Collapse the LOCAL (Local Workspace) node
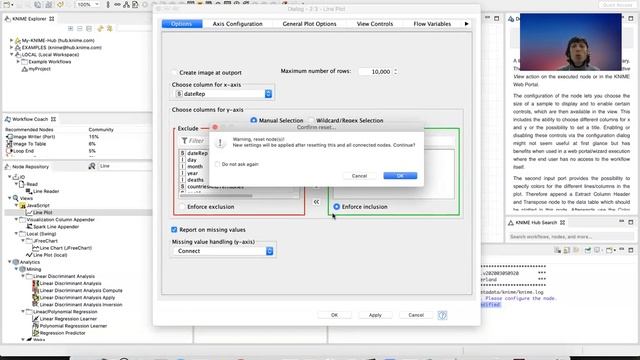Image resolution: width=640 pixels, height=360 pixels. click(11, 54)
